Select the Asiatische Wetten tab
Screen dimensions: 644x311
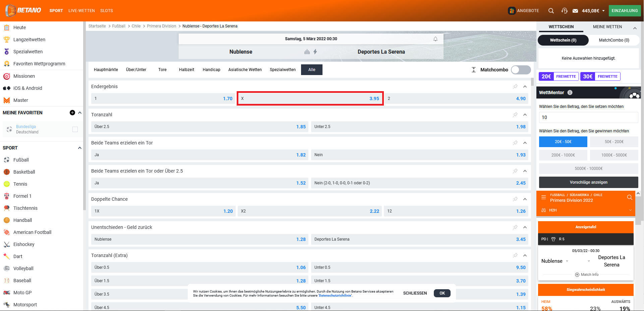(x=245, y=70)
